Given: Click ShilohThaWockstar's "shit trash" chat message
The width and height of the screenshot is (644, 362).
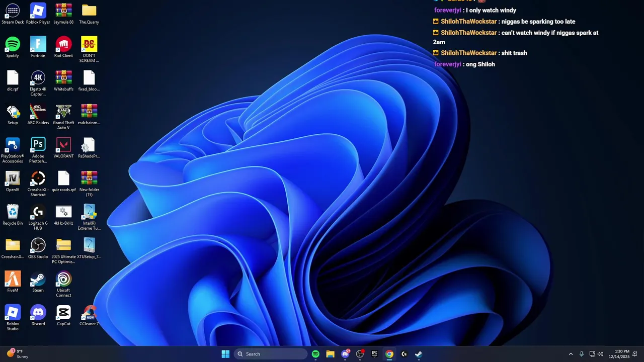Looking at the screenshot, I should [x=480, y=53].
